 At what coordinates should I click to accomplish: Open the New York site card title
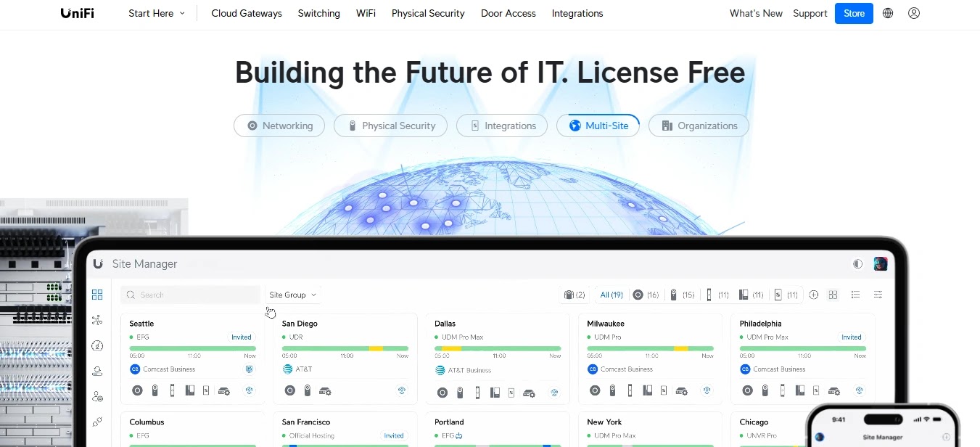pyautogui.click(x=604, y=422)
